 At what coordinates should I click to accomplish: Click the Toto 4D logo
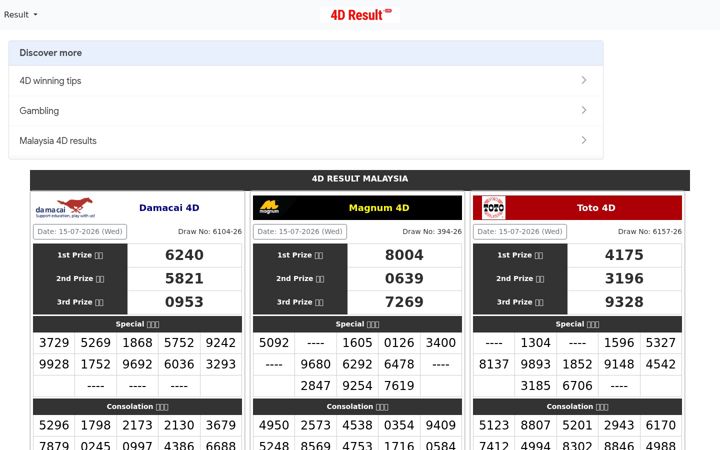[494, 208]
